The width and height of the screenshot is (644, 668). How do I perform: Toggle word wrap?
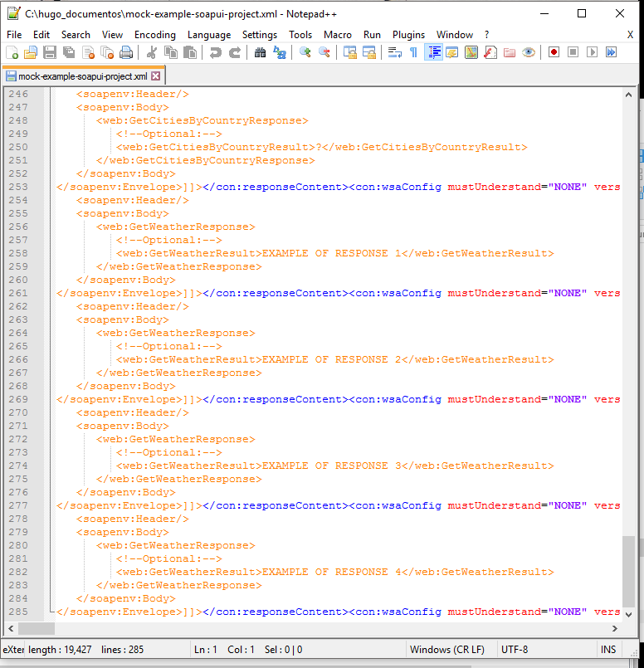[395, 52]
